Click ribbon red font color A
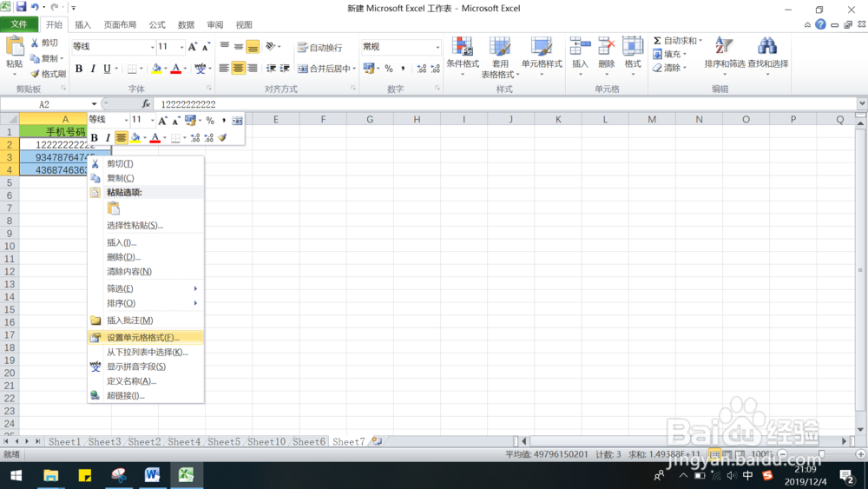 (x=175, y=69)
